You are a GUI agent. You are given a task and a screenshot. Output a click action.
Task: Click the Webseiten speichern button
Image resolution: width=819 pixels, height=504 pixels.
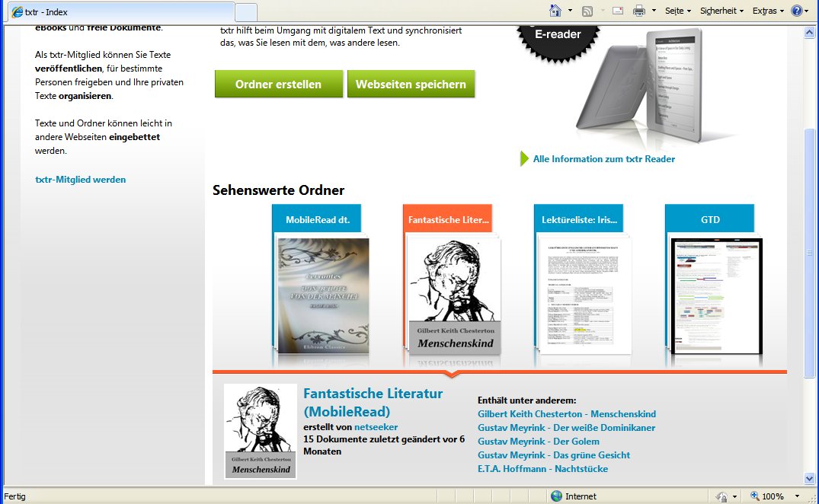[411, 84]
